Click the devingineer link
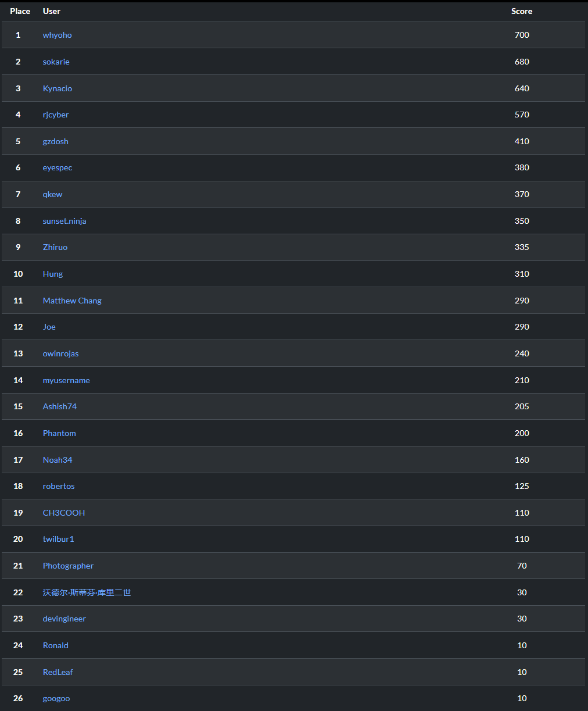The height and width of the screenshot is (711, 588). tap(64, 619)
